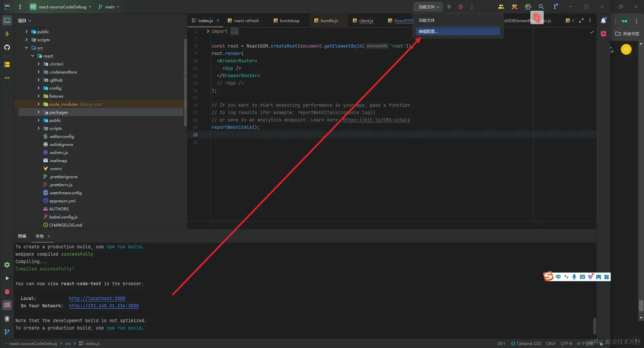This screenshot has width=644, height=348.
Task: Open IDE settings and updates menu
Action: point(555,7)
